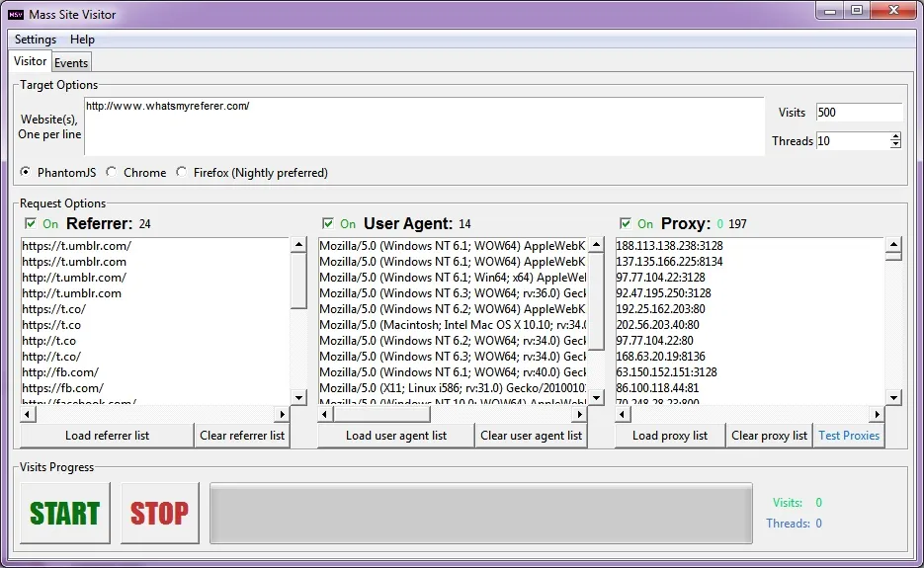This screenshot has width=924, height=568.
Task: Click Load referrer list button
Action: tap(107, 436)
